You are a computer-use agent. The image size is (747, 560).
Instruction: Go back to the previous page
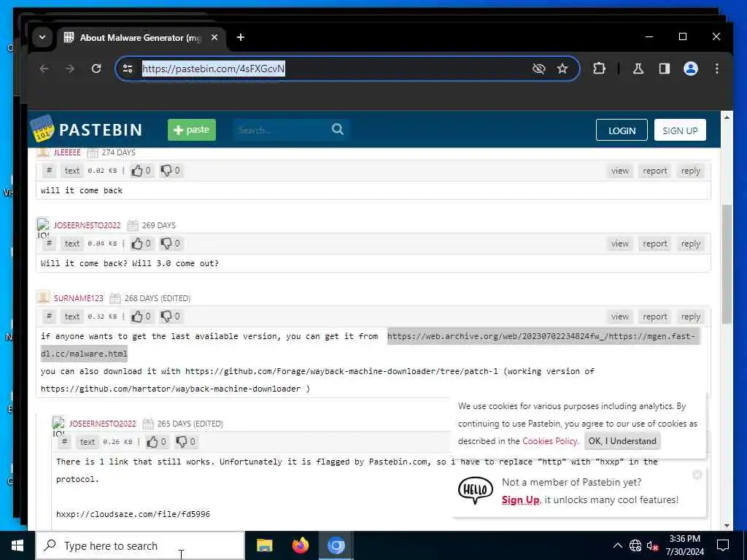tap(44, 69)
